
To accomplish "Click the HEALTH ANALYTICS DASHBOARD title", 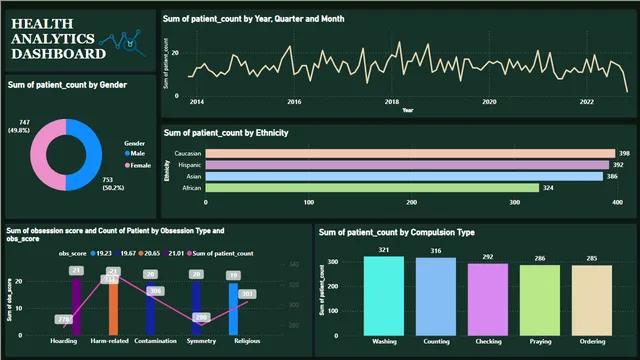I will click(x=58, y=39).
